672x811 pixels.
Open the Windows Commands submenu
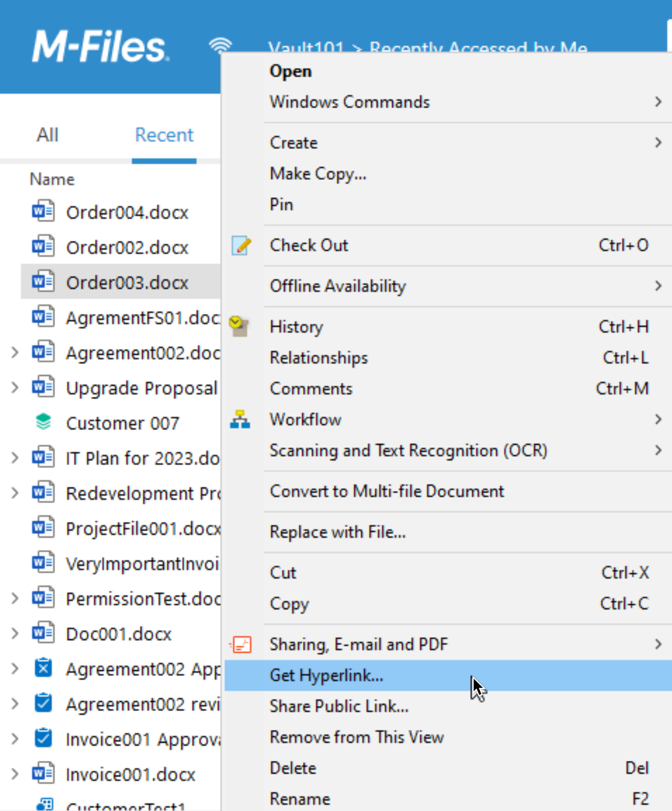click(x=448, y=102)
